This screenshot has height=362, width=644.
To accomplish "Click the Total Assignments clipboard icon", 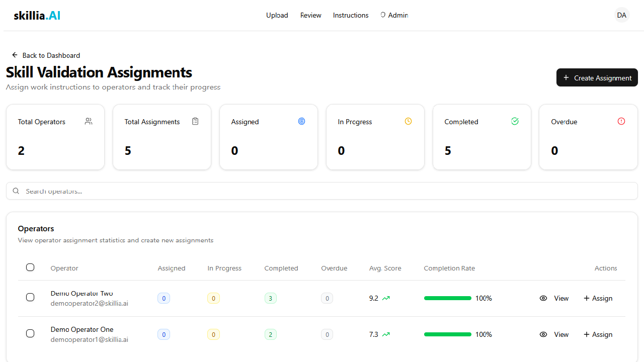I will pyautogui.click(x=195, y=121).
